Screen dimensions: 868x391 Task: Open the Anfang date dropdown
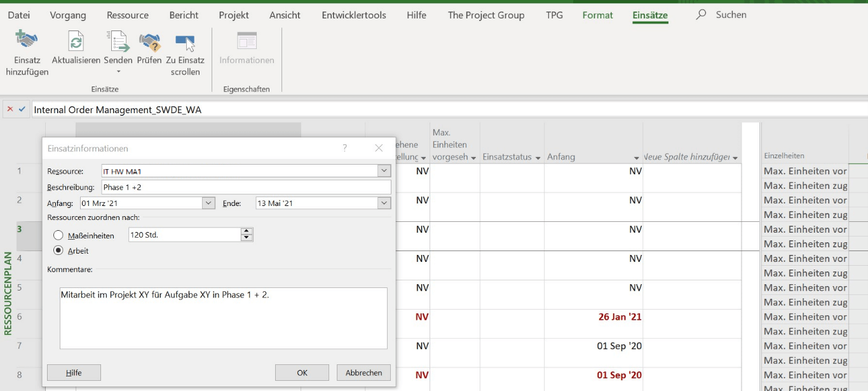[208, 203]
